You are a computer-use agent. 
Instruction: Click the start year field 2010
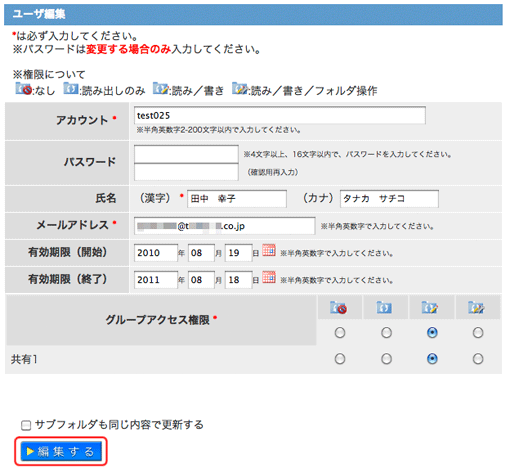[156, 253]
